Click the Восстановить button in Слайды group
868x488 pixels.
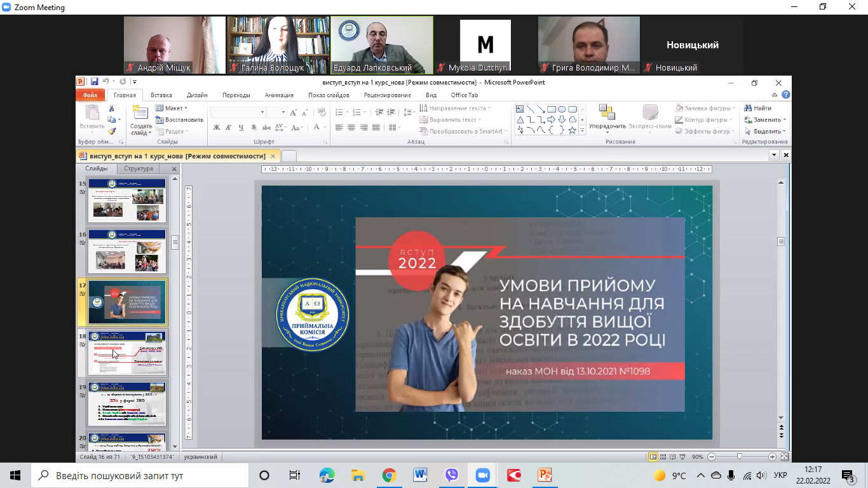coord(179,119)
